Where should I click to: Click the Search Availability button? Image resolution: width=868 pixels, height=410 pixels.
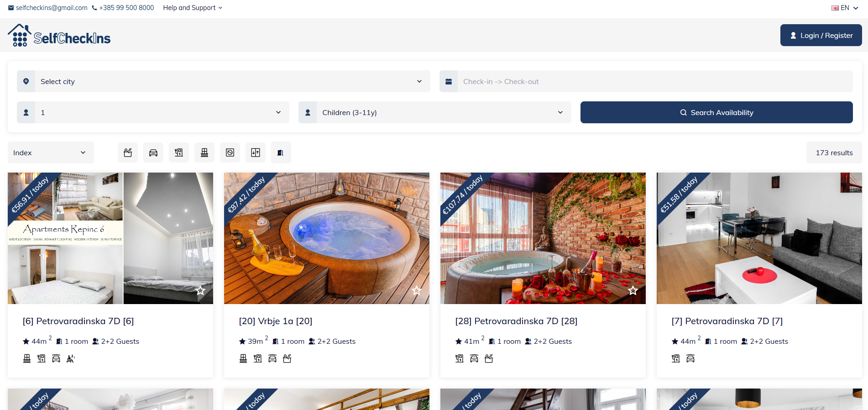tap(716, 112)
